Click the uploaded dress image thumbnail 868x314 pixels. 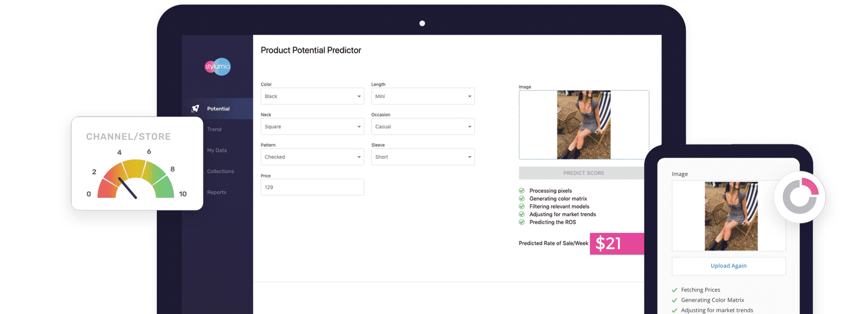coord(584,125)
